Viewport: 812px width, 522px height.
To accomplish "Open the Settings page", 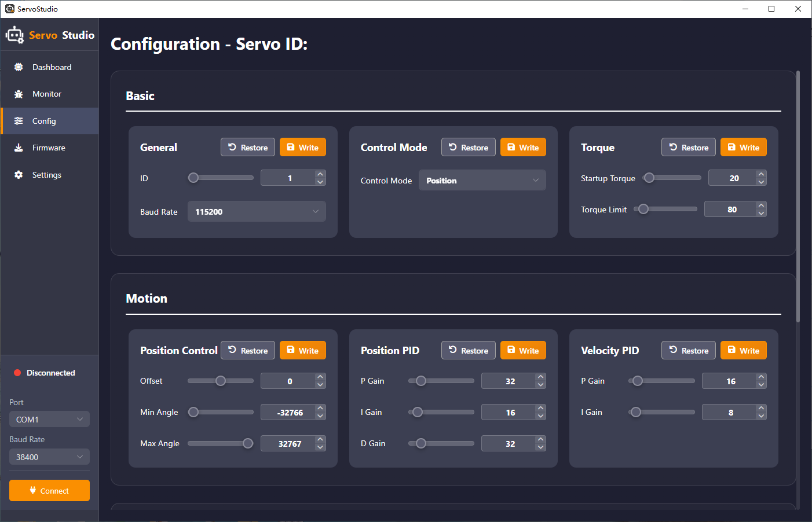I will 50,175.
